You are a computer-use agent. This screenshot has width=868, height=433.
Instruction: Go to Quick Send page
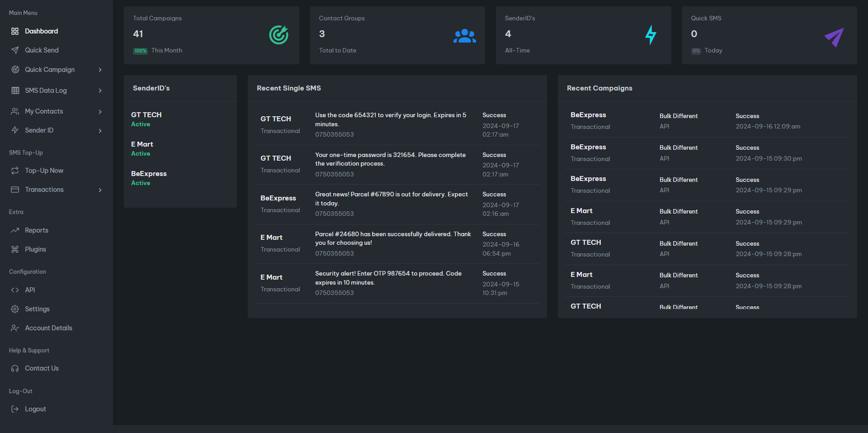point(42,50)
